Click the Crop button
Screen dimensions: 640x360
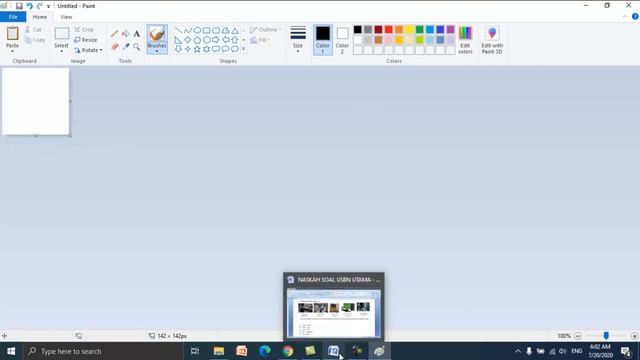(84, 30)
